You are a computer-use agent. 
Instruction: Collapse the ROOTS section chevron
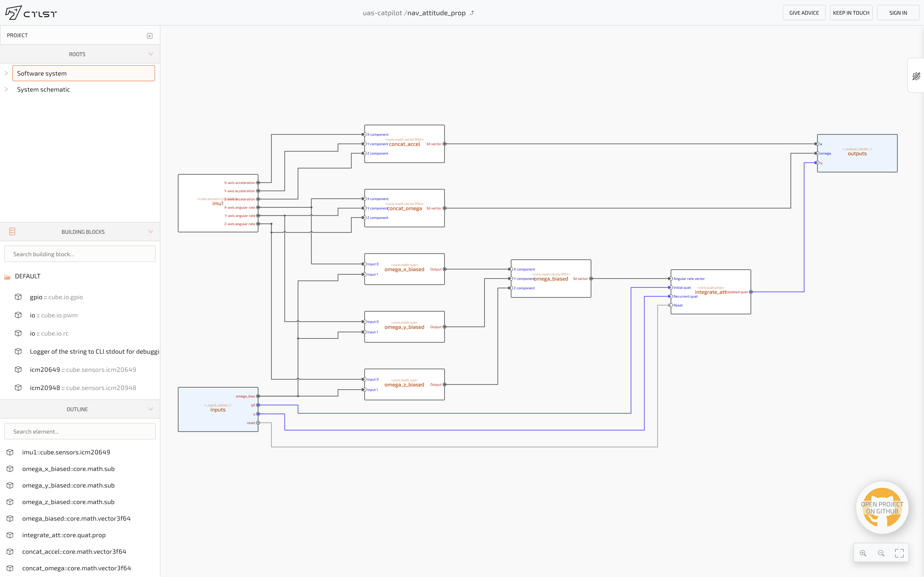tap(151, 54)
